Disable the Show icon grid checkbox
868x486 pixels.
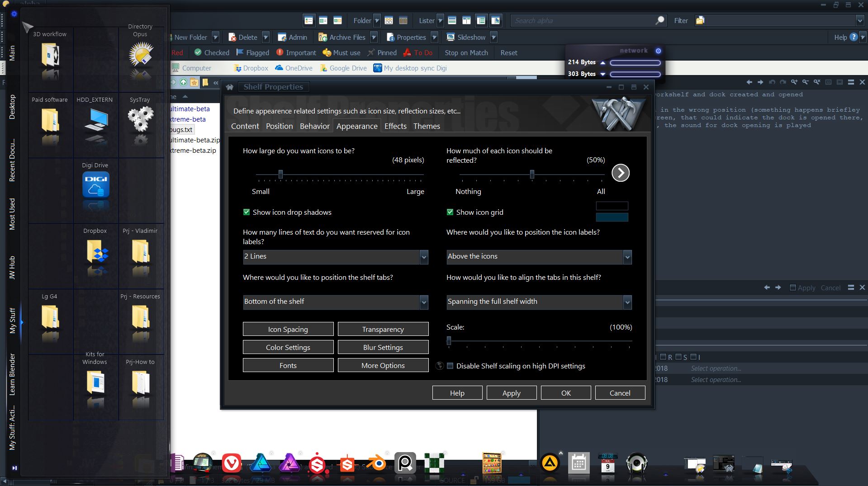coord(450,212)
